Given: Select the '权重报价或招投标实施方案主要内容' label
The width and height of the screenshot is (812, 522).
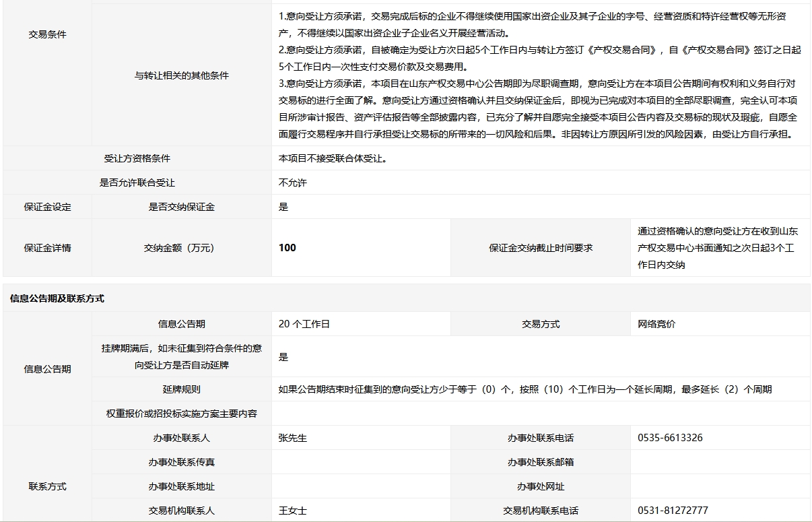Looking at the screenshot, I should 181,414.
